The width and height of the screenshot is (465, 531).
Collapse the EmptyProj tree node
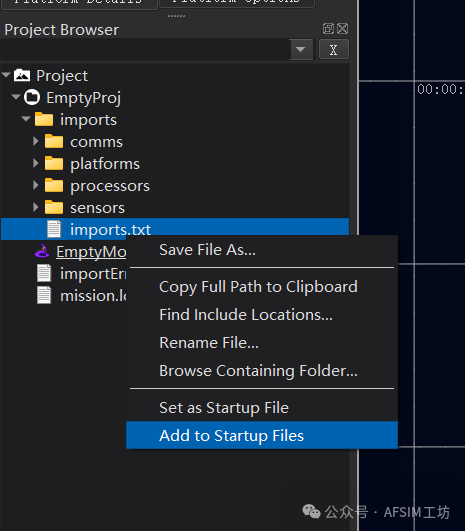tap(16, 97)
